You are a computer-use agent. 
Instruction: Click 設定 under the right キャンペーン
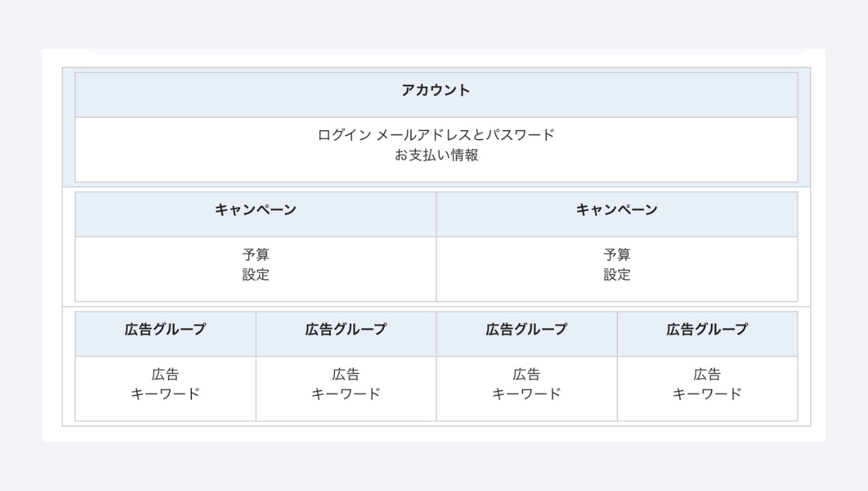coord(617,275)
